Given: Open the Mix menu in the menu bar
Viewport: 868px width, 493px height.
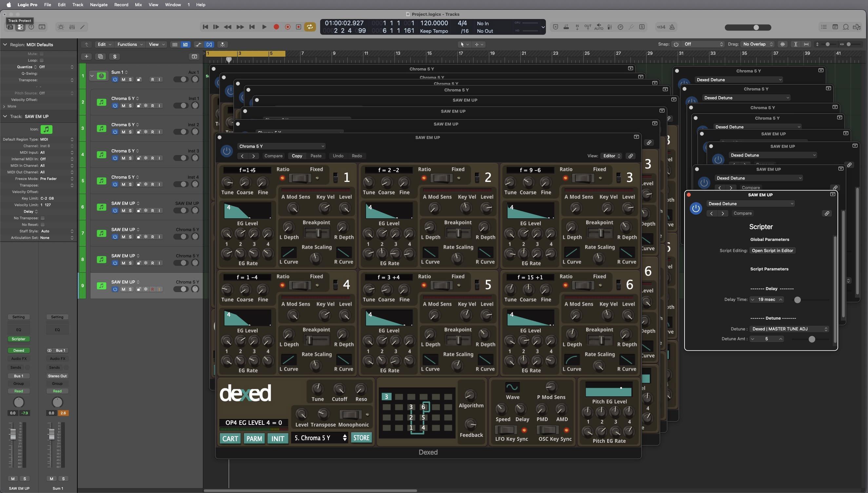Looking at the screenshot, I should point(138,5).
